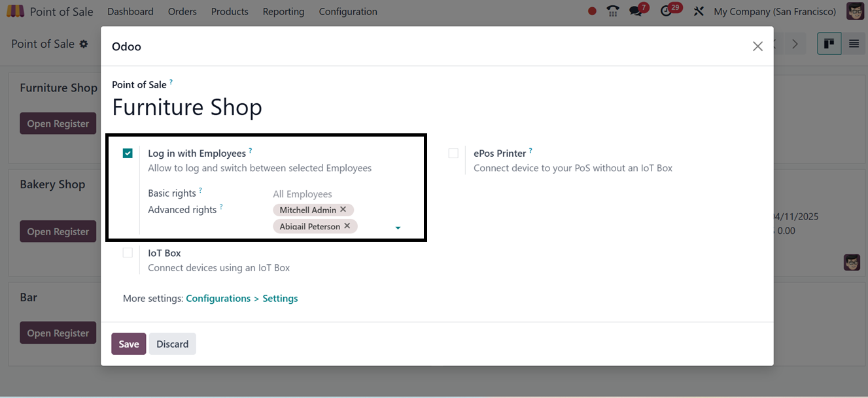The image size is (868, 398).
Task: Follow the Configurations > Settings link
Action: point(242,299)
